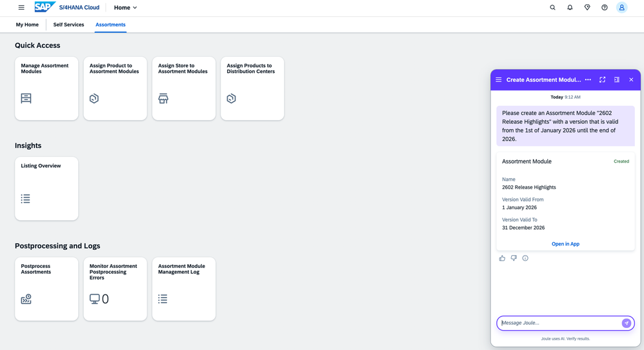Click the Message Joule input field
Viewport: 644px width, 350px height.
[558, 323]
